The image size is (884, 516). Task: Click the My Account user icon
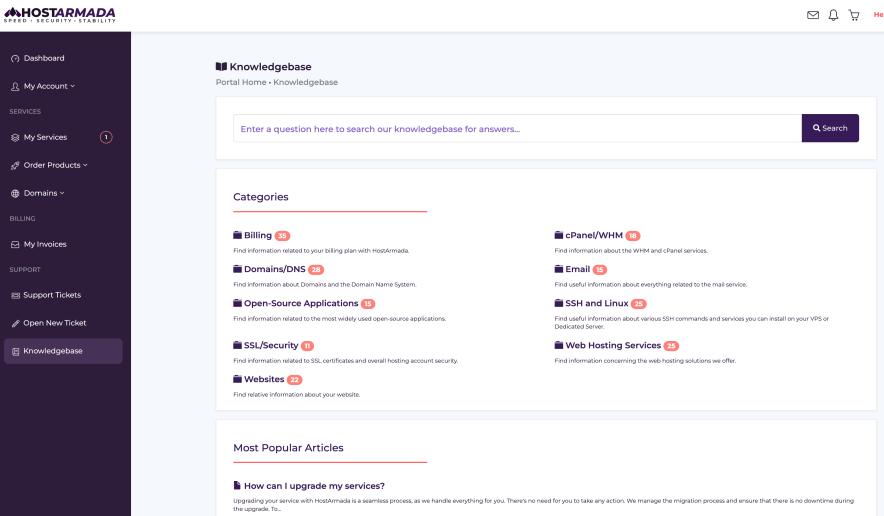tap(15, 86)
